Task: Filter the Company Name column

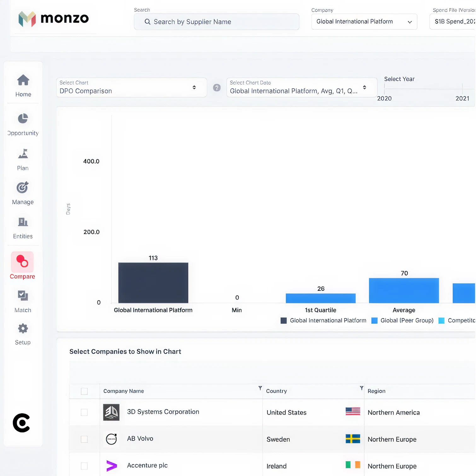Action: (260, 388)
